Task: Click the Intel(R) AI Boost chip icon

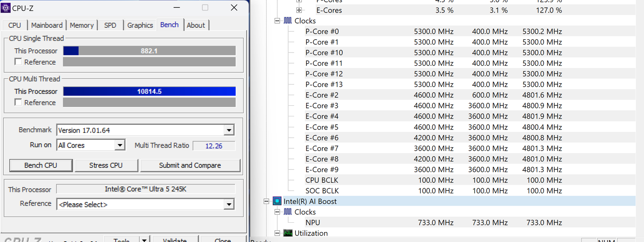Action: pyautogui.click(x=277, y=201)
